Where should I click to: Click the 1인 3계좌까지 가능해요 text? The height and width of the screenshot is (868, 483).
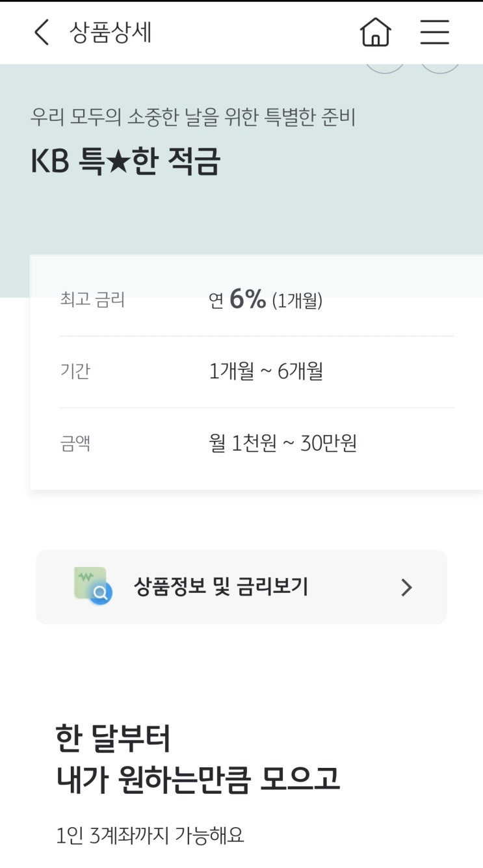tap(150, 835)
